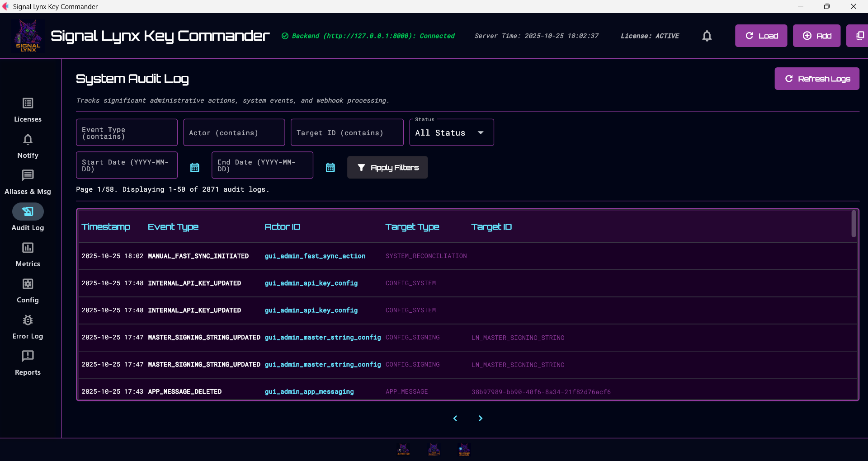Open the Start Date calendar picker
This screenshot has height=461, width=868.
194,167
